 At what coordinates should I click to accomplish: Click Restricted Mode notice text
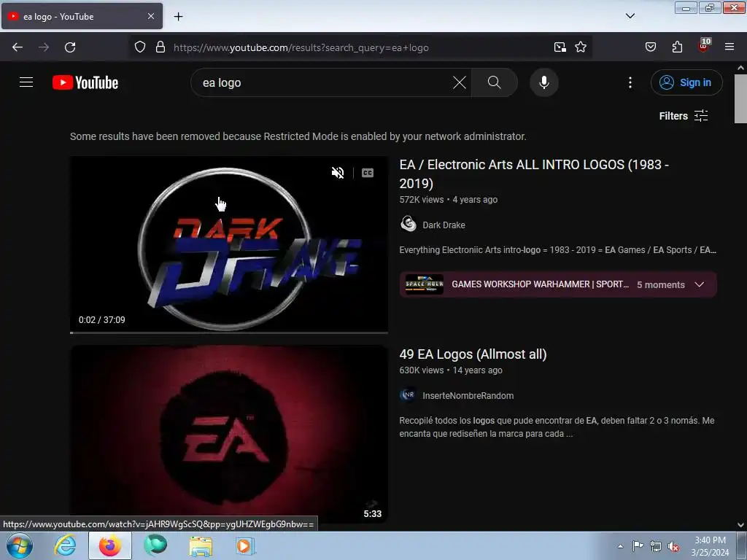click(x=298, y=136)
